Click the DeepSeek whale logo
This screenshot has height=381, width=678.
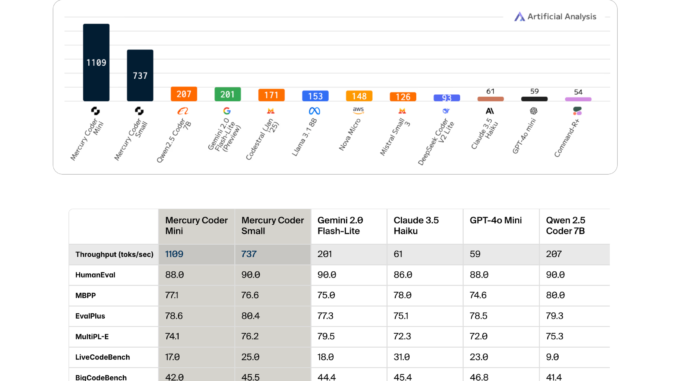pyautogui.click(x=446, y=111)
